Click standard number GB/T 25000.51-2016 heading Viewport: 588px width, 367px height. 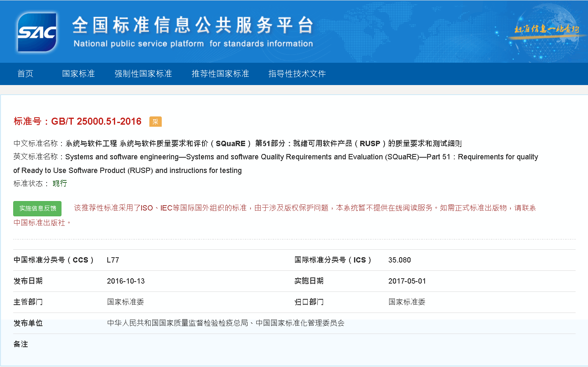pyautogui.click(x=78, y=121)
